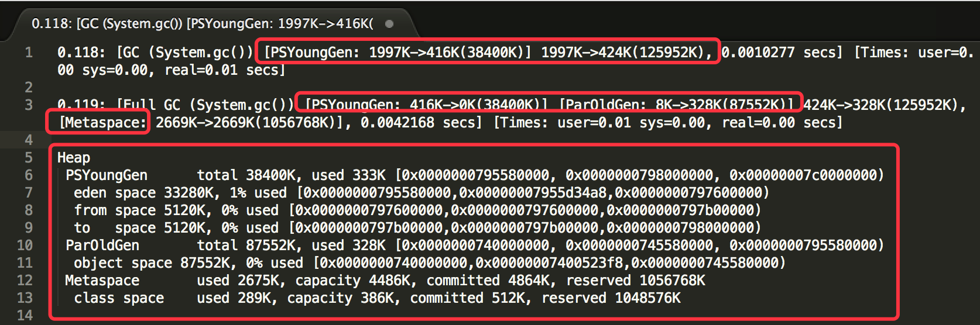
Task: Click the 'capacity 386K,' text
Action: coord(344,298)
